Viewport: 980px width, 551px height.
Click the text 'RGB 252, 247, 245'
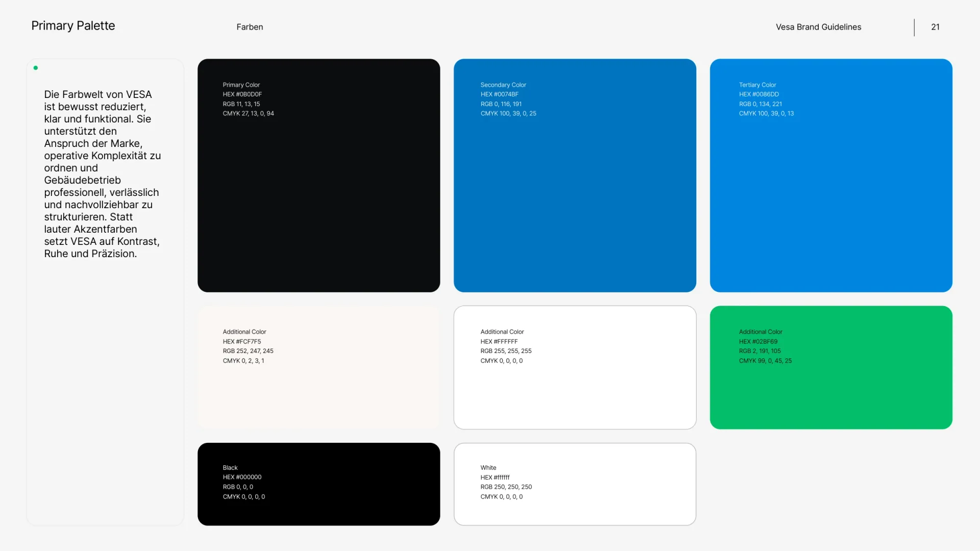[248, 351]
